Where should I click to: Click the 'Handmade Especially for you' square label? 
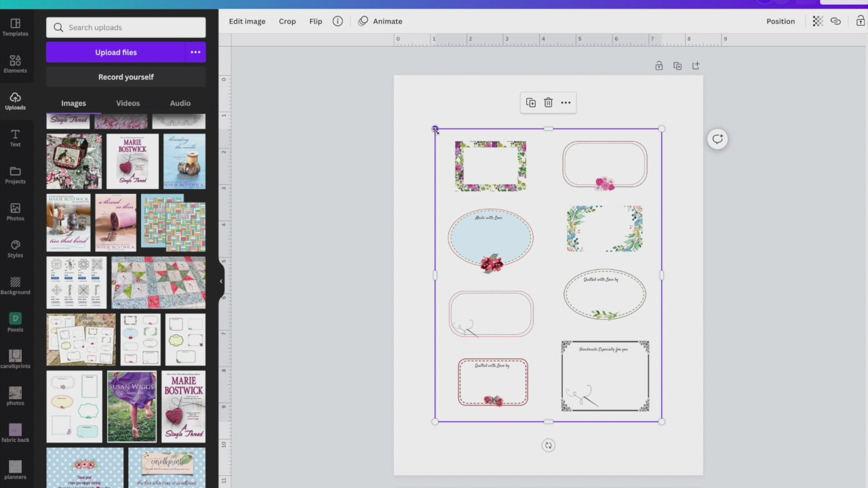(605, 376)
